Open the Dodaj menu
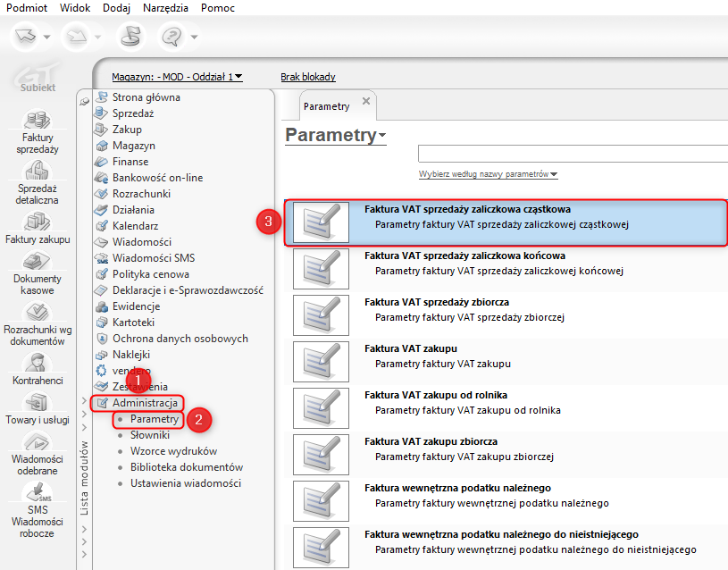This screenshot has height=570, width=728. (116, 8)
